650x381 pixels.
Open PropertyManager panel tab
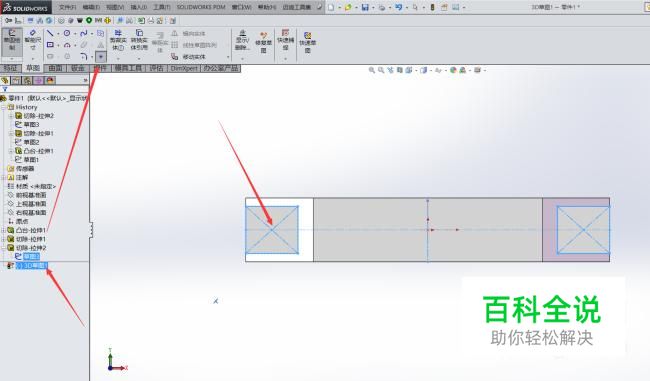pyautogui.click(x=16, y=80)
